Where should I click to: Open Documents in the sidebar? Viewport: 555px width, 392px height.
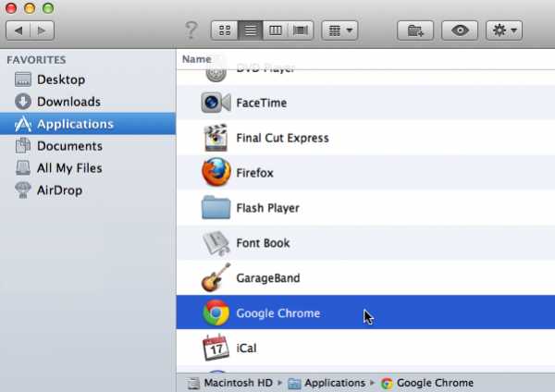(88, 146)
